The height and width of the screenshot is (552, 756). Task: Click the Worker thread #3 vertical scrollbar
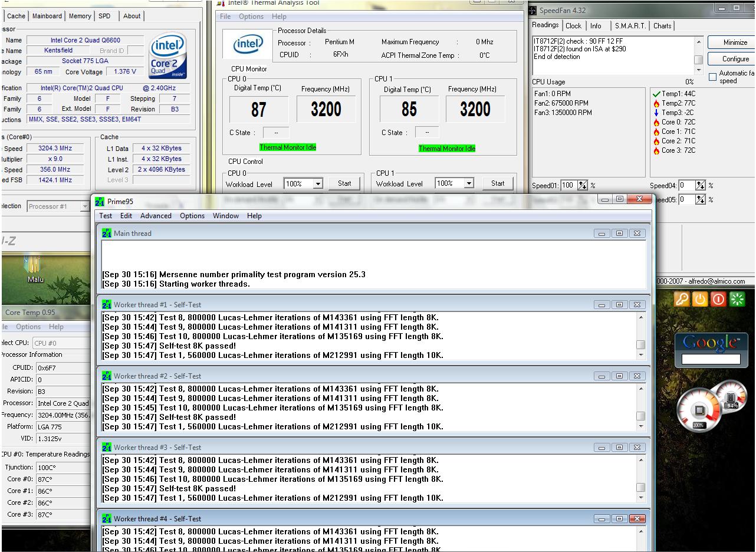[x=641, y=479]
